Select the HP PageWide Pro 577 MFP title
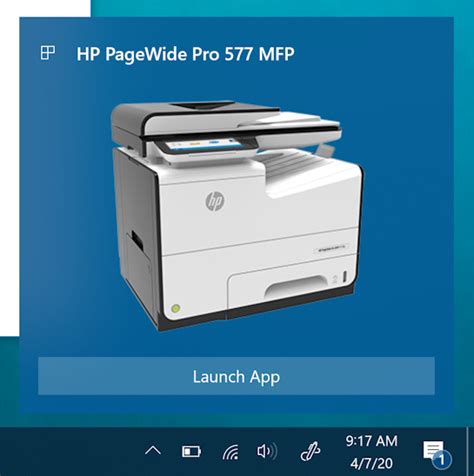474x476 pixels. pyautogui.click(x=185, y=54)
